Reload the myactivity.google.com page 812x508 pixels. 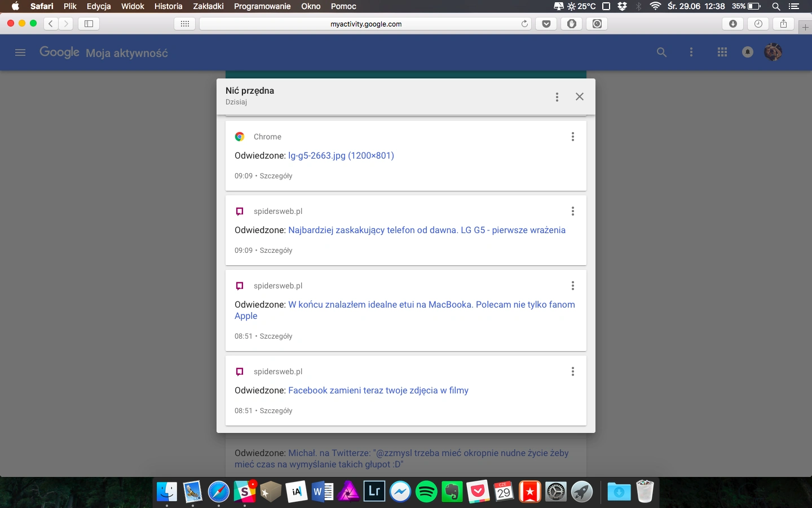tap(524, 24)
